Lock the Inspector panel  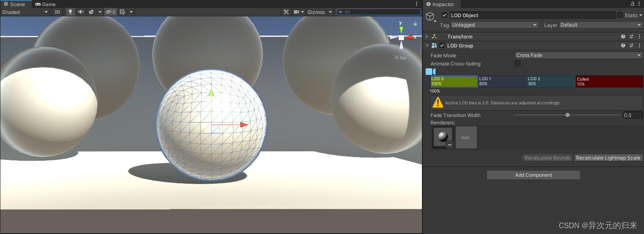pos(633,4)
